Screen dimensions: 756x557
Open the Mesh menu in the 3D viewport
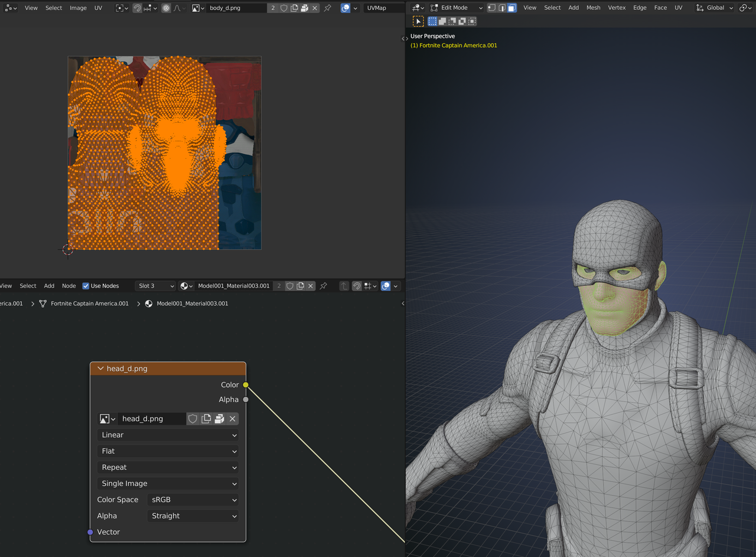593,8
